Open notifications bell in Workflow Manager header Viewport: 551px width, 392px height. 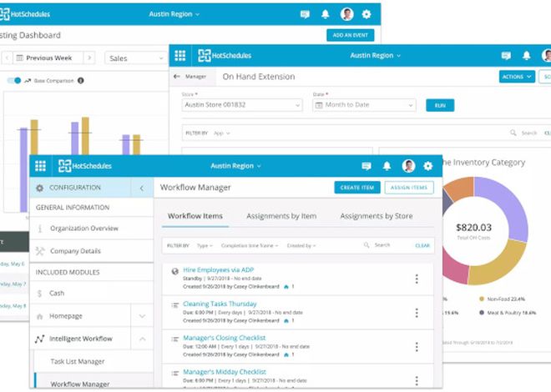click(387, 166)
